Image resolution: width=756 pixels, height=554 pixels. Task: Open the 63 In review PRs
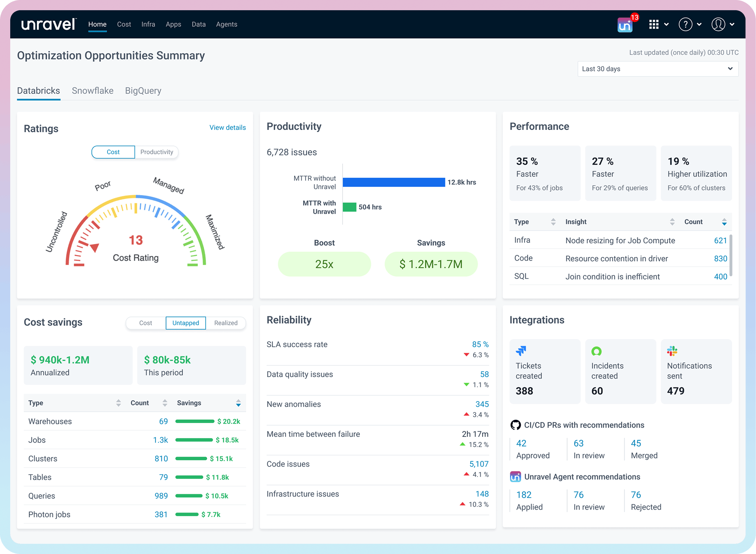click(578, 443)
